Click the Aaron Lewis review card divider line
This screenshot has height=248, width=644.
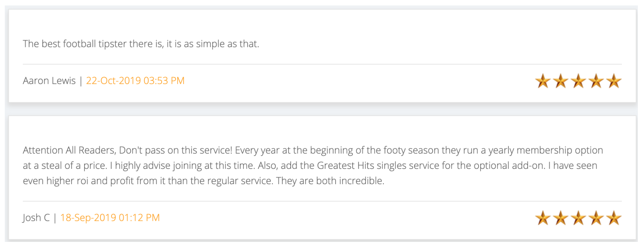click(322, 64)
